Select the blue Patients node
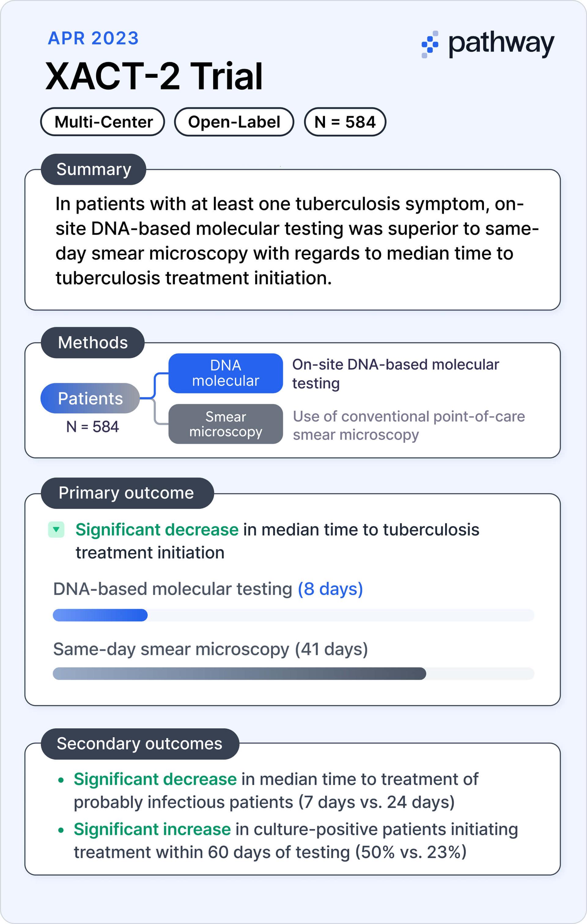Viewport: 587px width, 924px height. (x=90, y=398)
